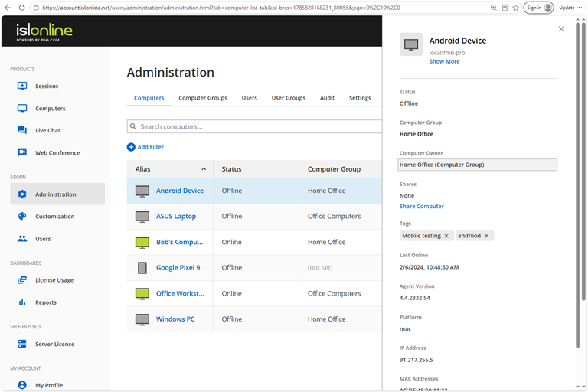Click the Users people icon in sidebar
This screenshot has height=392, width=588.
[22, 239]
